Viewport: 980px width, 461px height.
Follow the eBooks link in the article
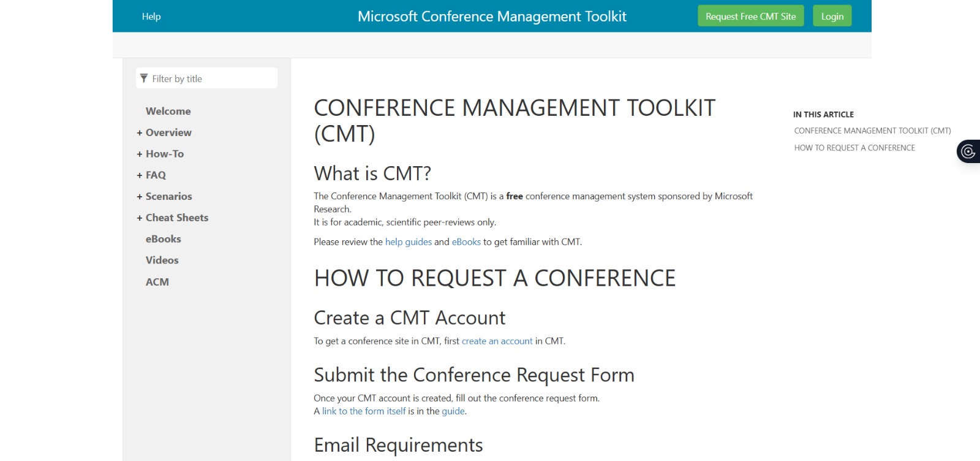tap(466, 242)
